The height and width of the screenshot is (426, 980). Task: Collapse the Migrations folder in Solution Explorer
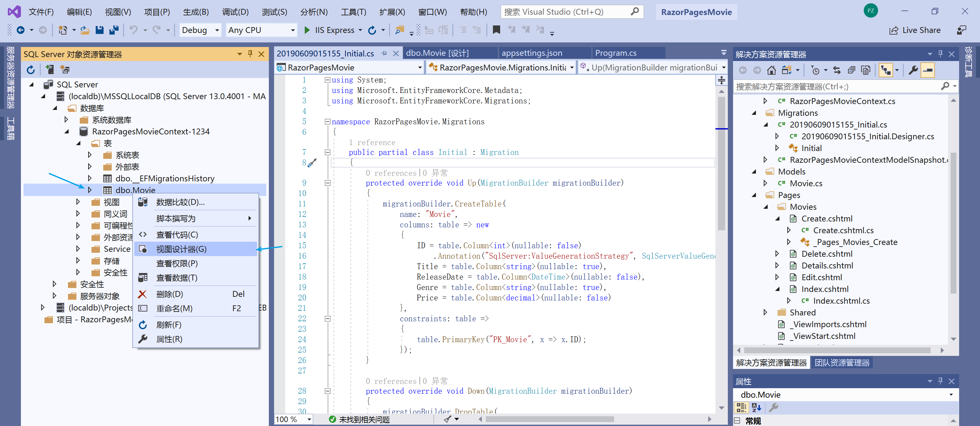[754, 113]
